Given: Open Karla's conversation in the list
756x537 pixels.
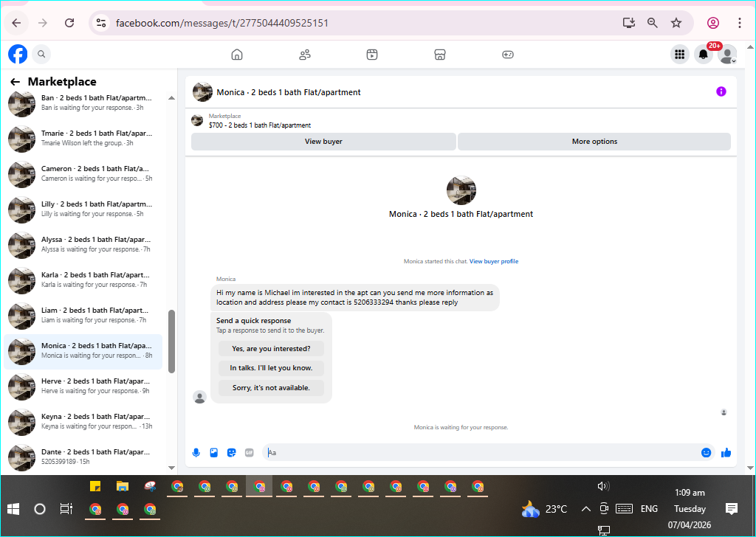Looking at the screenshot, I should [x=83, y=280].
